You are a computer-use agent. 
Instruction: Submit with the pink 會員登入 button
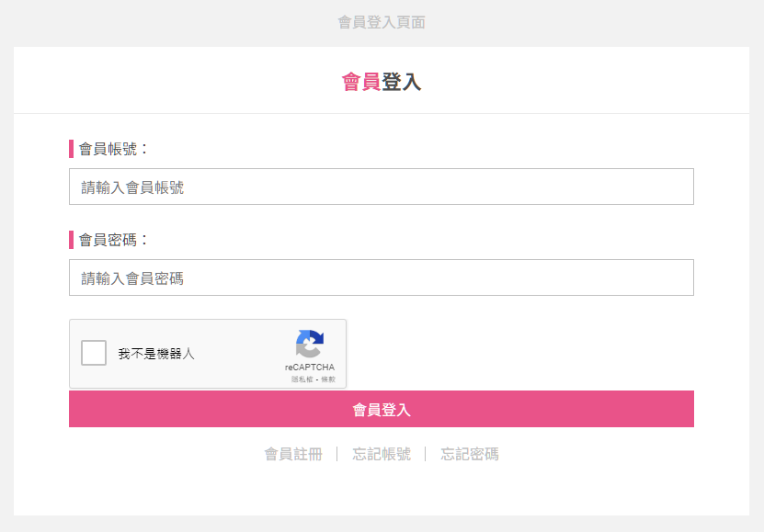coord(381,409)
